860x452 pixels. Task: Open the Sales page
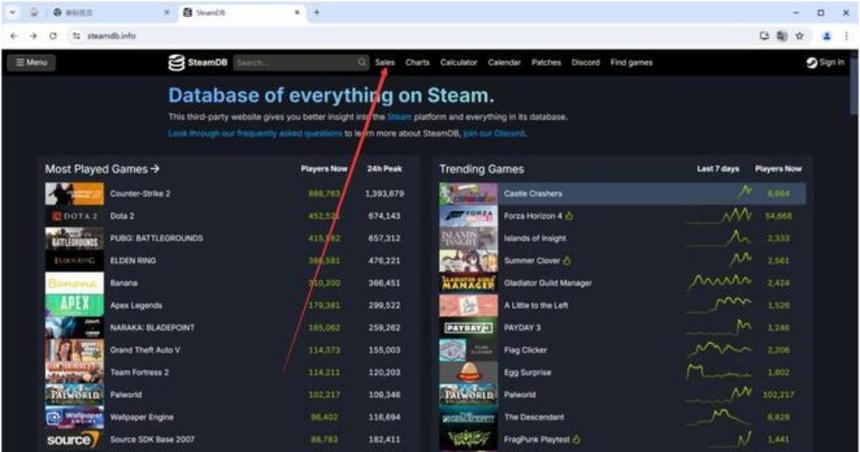pyautogui.click(x=384, y=63)
